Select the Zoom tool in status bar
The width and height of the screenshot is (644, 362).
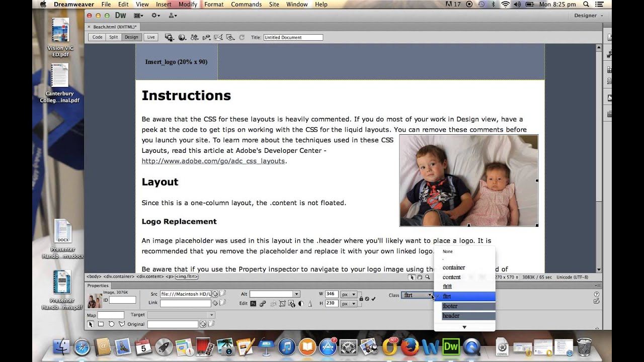click(427, 277)
